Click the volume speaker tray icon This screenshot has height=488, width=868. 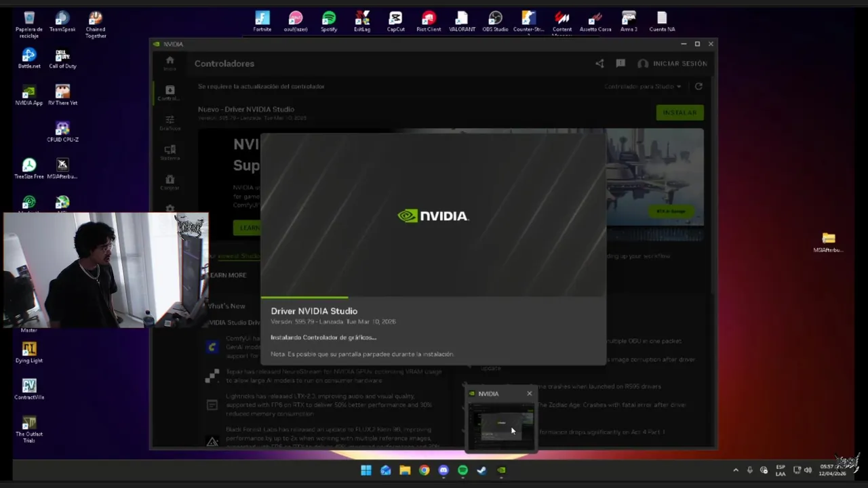pos(808,470)
